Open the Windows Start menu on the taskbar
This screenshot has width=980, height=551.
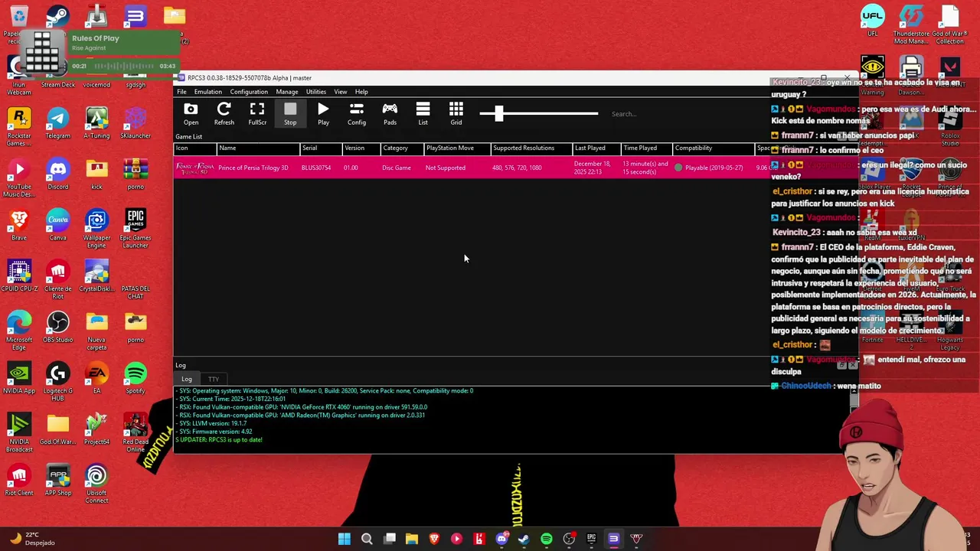click(x=345, y=539)
